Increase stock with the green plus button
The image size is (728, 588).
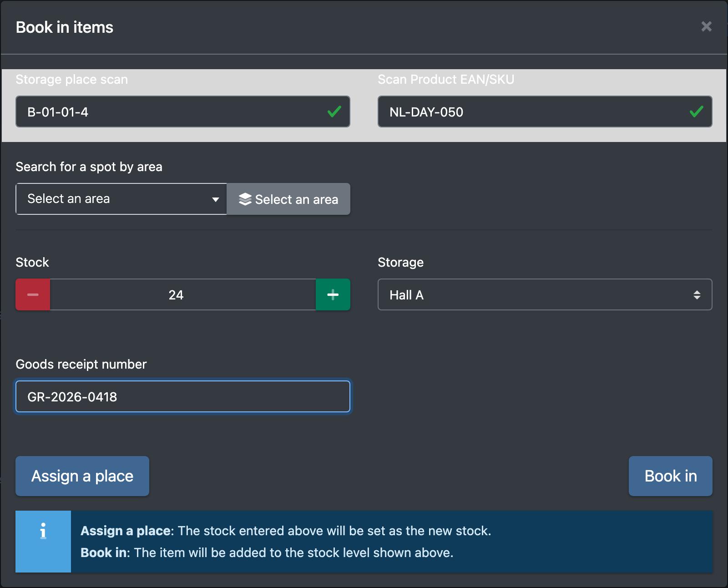333,294
